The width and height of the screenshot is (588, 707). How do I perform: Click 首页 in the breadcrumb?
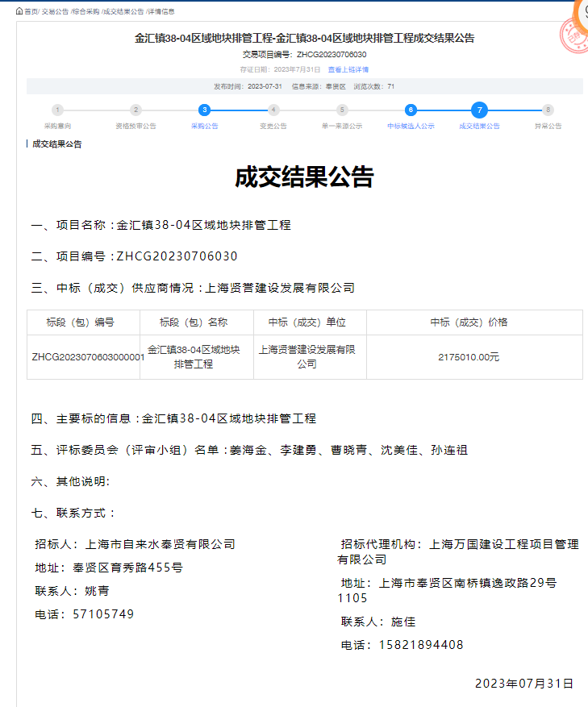tap(31, 12)
